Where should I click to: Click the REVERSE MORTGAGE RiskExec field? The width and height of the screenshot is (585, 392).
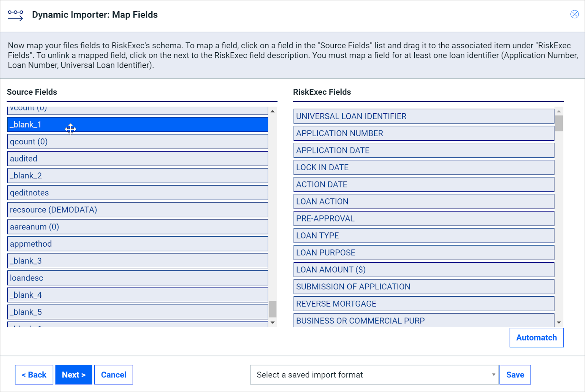tap(424, 304)
